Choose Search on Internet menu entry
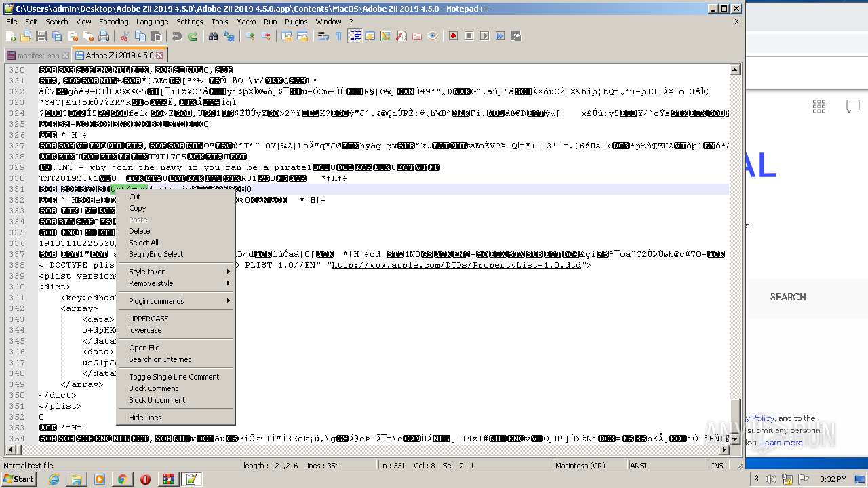This screenshot has height=488, width=868. pyautogui.click(x=176, y=359)
